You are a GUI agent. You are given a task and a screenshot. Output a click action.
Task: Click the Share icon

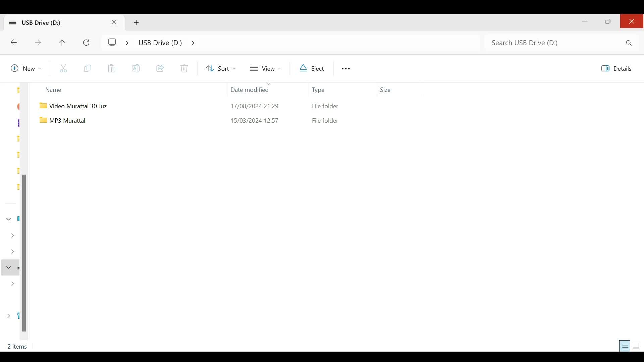coord(160,69)
